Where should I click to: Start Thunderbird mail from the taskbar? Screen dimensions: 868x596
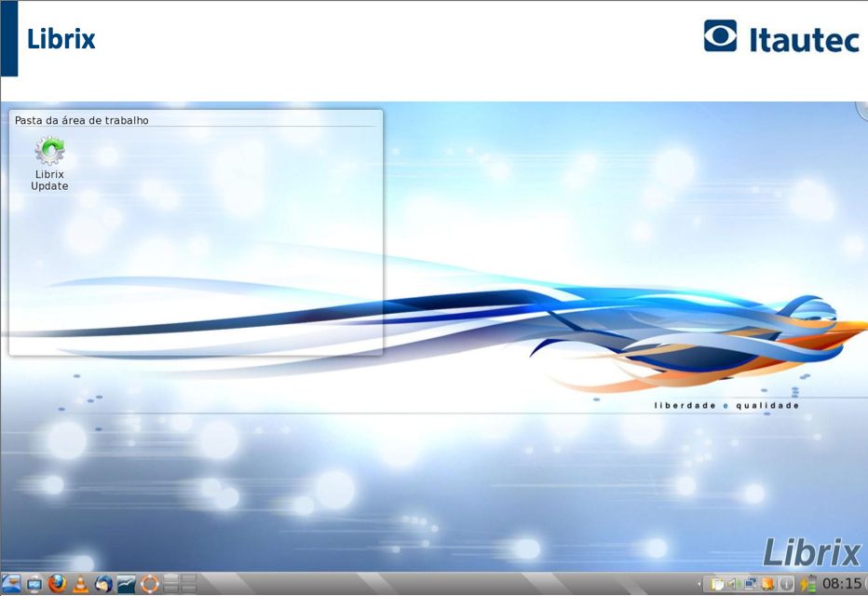pos(102,585)
